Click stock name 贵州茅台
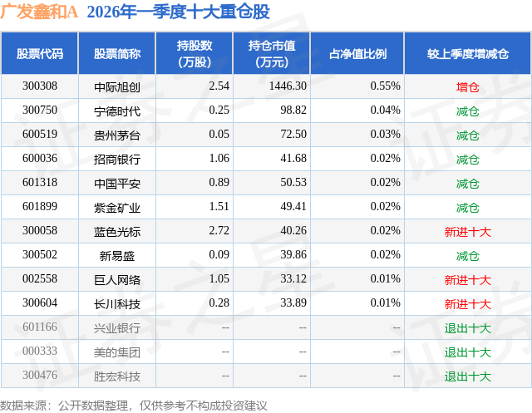This screenshot has height=413, width=532. click(x=117, y=135)
